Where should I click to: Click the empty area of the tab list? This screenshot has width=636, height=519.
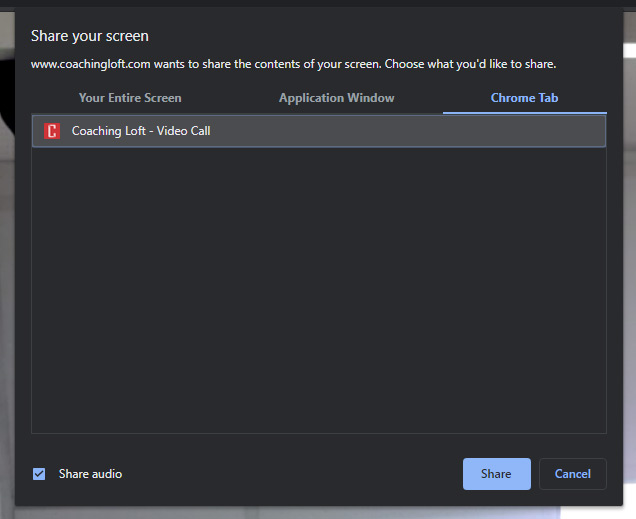click(x=318, y=290)
